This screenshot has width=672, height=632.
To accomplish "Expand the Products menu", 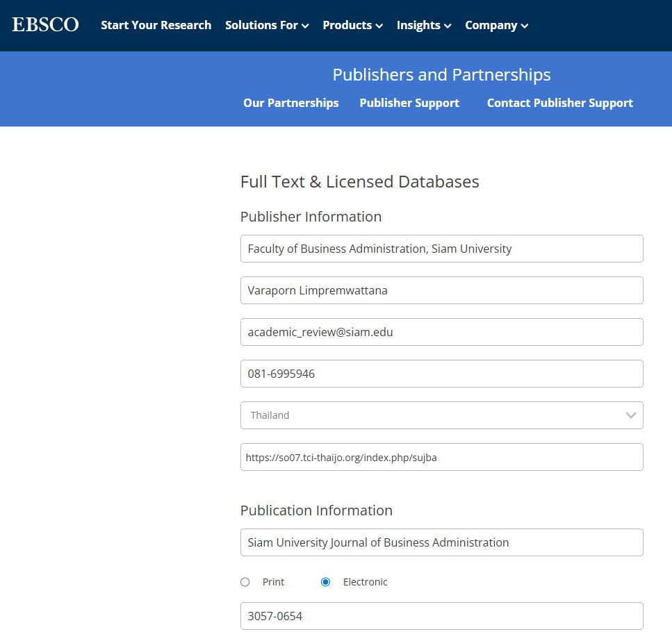I will point(352,25).
